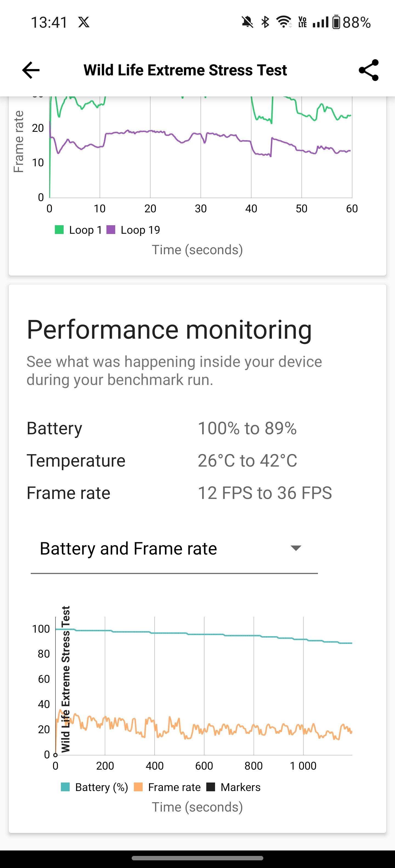Tap the Wild Life Extreme Stress Test marker

click(x=66, y=679)
